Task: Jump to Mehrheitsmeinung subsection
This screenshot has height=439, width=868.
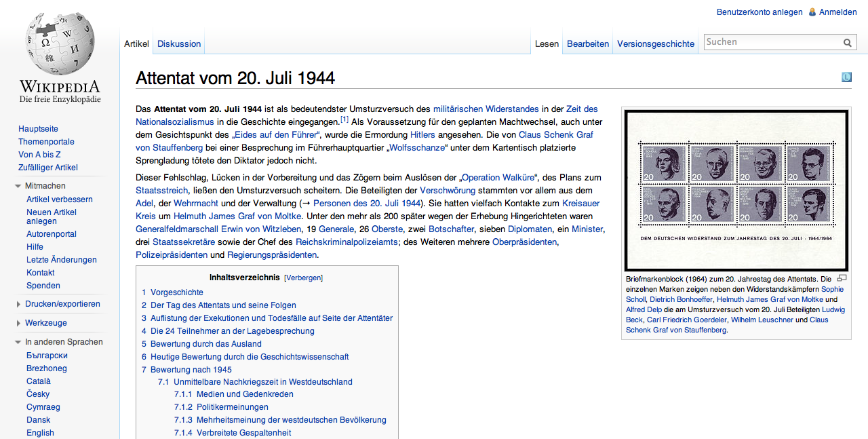Action: coord(280,420)
